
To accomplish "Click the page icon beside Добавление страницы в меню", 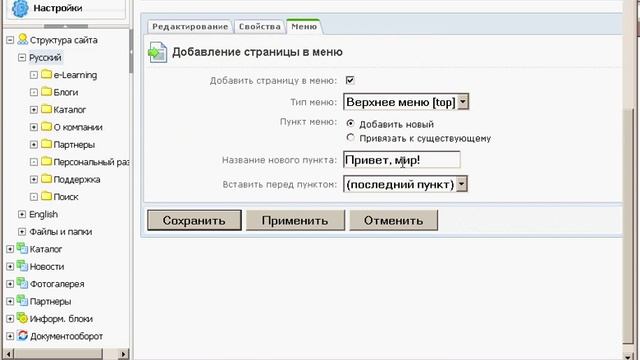I will (x=158, y=52).
